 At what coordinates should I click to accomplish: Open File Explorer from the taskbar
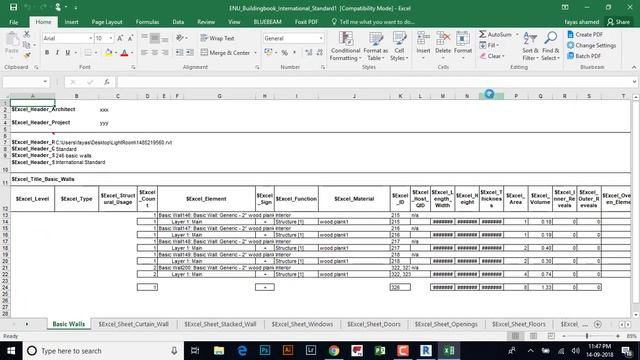[219, 351]
